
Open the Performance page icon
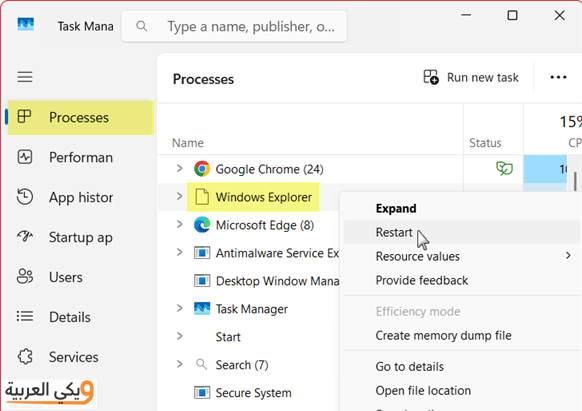(x=25, y=157)
